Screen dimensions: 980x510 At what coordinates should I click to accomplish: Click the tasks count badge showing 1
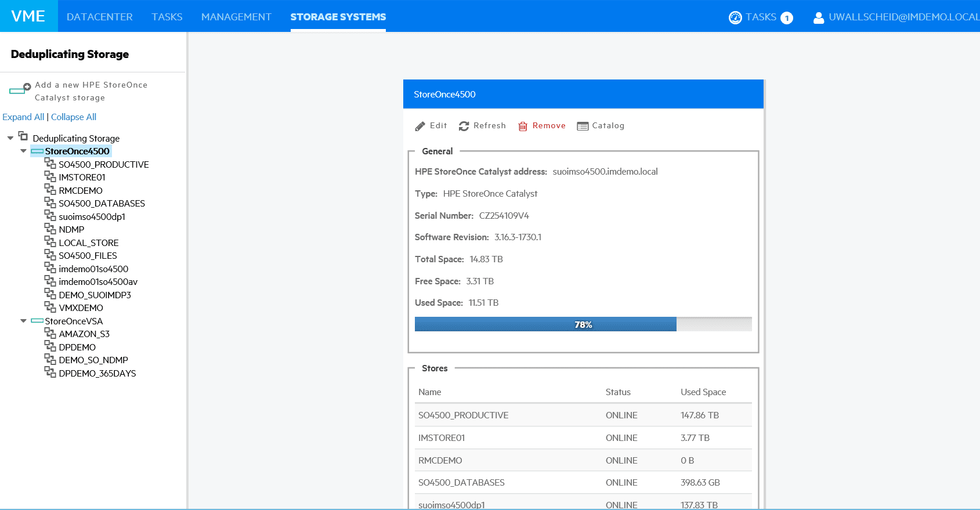click(x=787, y=18)
